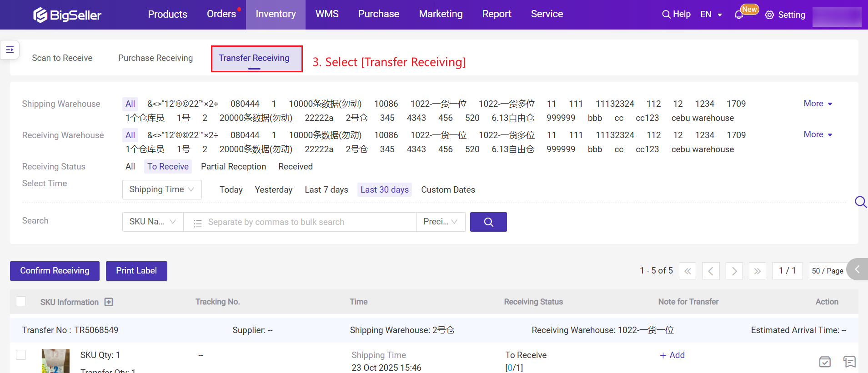
Task: Check the first SKU row checkbox
Action: [x=21, y=355]
